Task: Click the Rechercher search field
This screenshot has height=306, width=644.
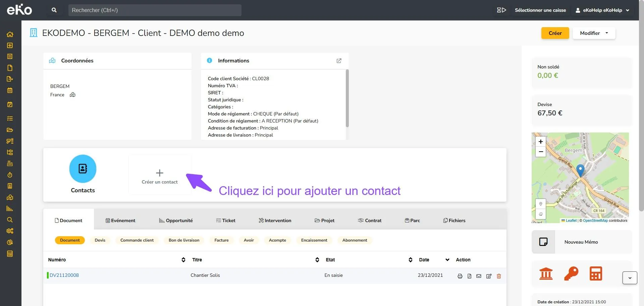Action: pos(155,10)
